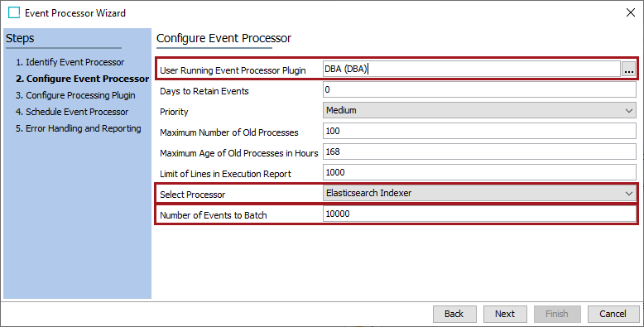Click the Days to Retain Events label
This screenshot has height=327, width=644.
204,91
